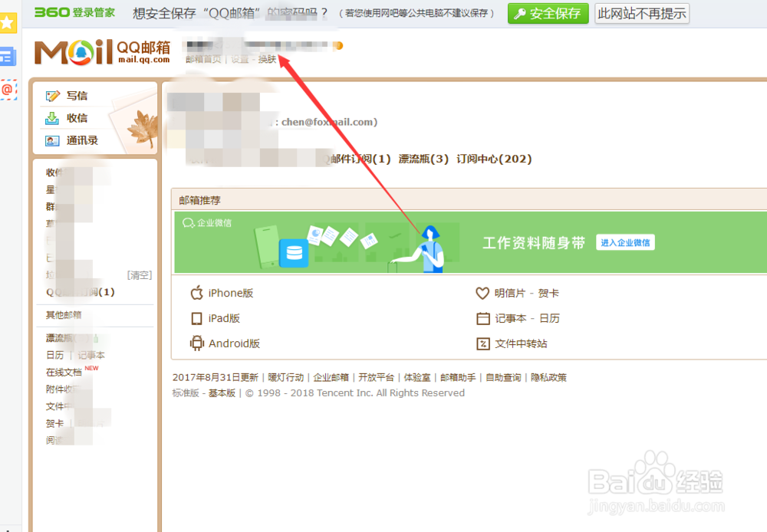Open the 明信片 link
The image size is (767, 532).
coord(510,294)
